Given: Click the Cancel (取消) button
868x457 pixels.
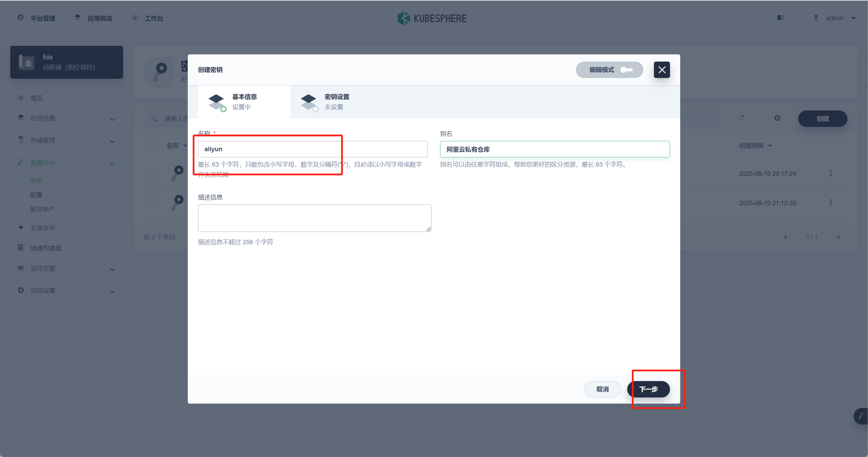Looking at the screenshot, I should tap(603, 389).
